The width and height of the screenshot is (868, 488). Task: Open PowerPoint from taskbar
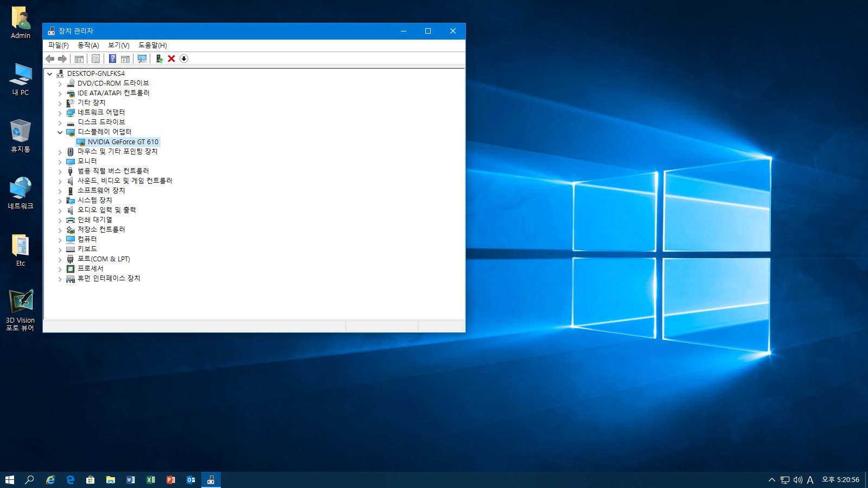click(x=171, y=480)
